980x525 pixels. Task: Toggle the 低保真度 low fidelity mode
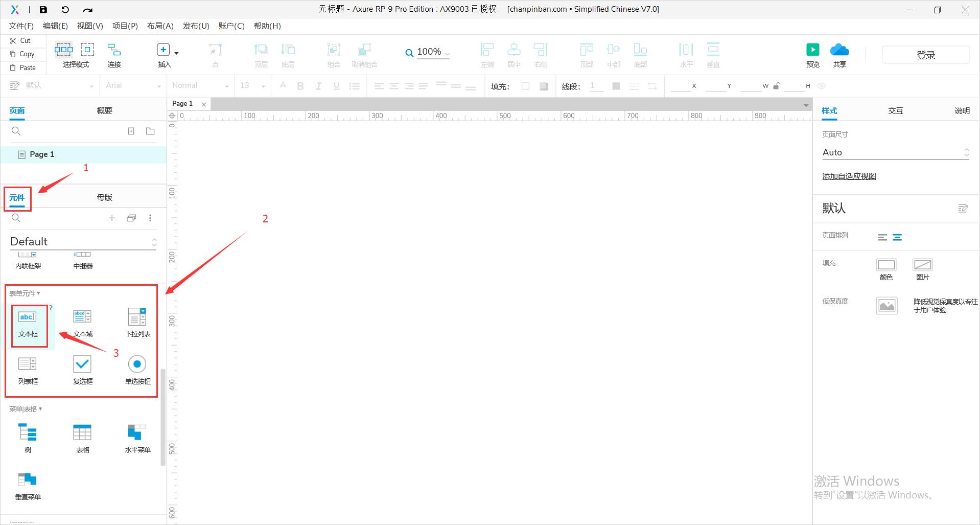pos(887,306)
